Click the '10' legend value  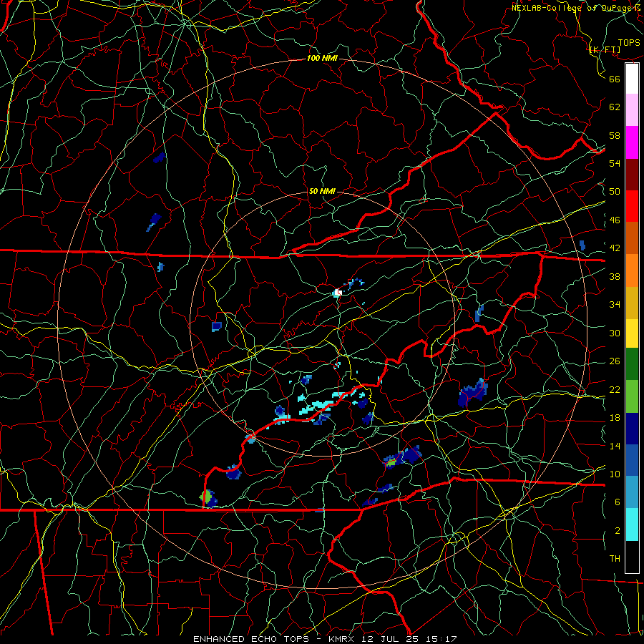click(x=615, y=474)
